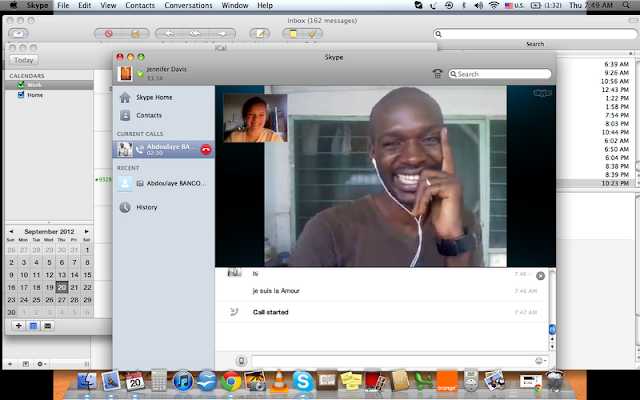640x400 pixels.
Task: Open VLC media player from the Dock
Action: (x=279, y=382)
